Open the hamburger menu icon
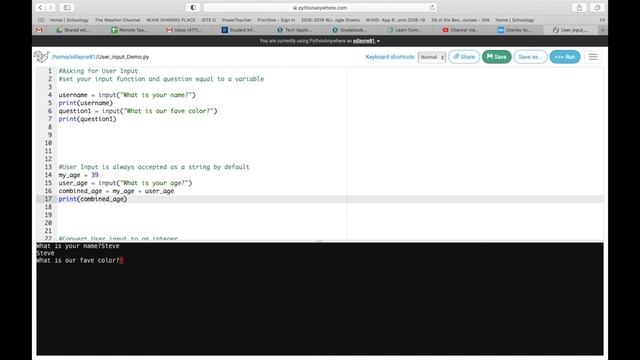This screenshot has width=640, height=360. (x=593, y=57)
